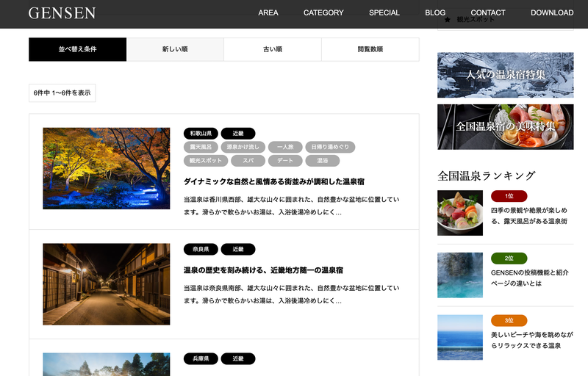Open the CONTACT page
Image resolution: width=588 pixels, height=376 pixels.
[488, 12]
